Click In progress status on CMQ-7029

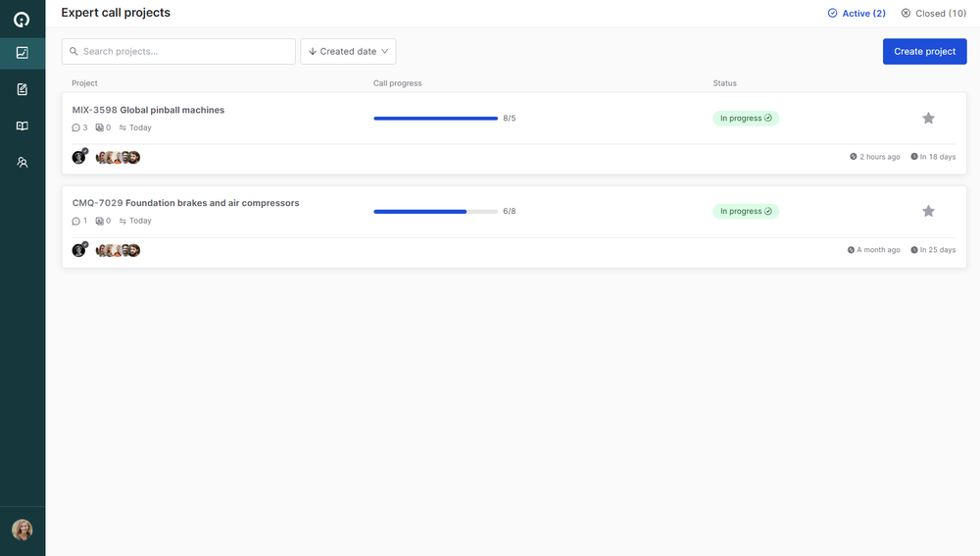(x=746, y=212)
